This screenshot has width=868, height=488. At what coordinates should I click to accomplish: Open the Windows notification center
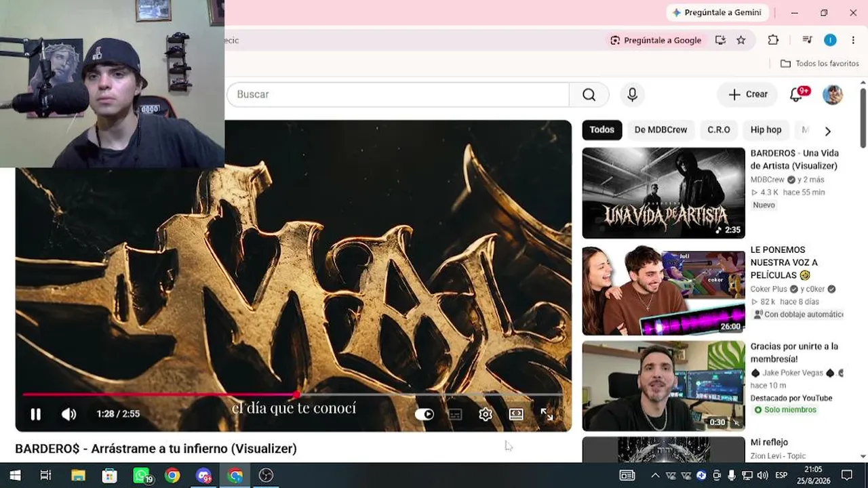pos(847,475)
